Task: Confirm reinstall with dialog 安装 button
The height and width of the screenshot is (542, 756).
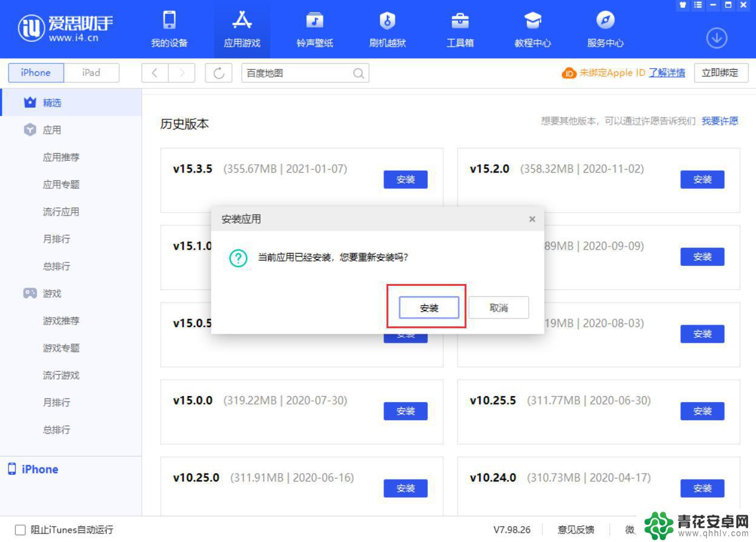Action: (x=429, y=308)
